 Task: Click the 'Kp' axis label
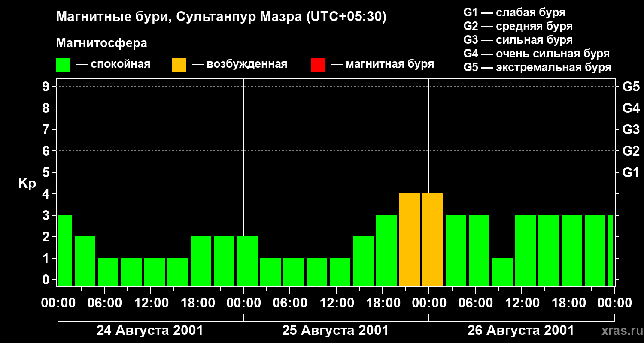point(27,184)
